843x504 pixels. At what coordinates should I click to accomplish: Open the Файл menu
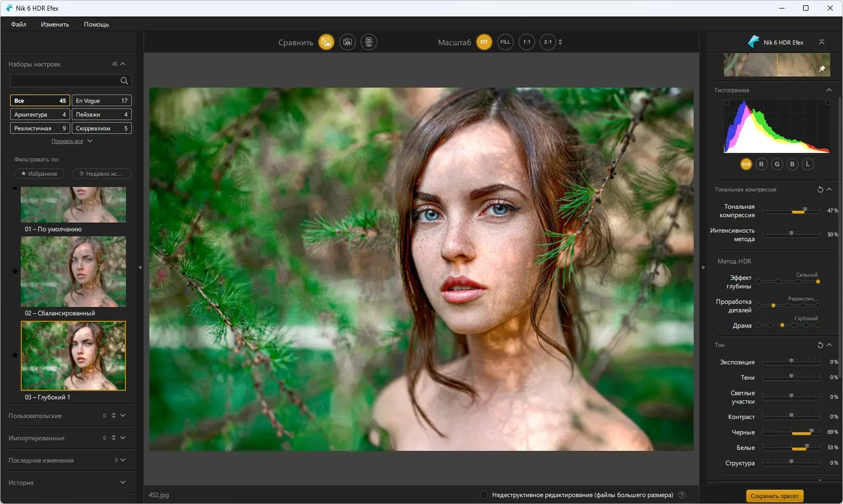[19, 24]
